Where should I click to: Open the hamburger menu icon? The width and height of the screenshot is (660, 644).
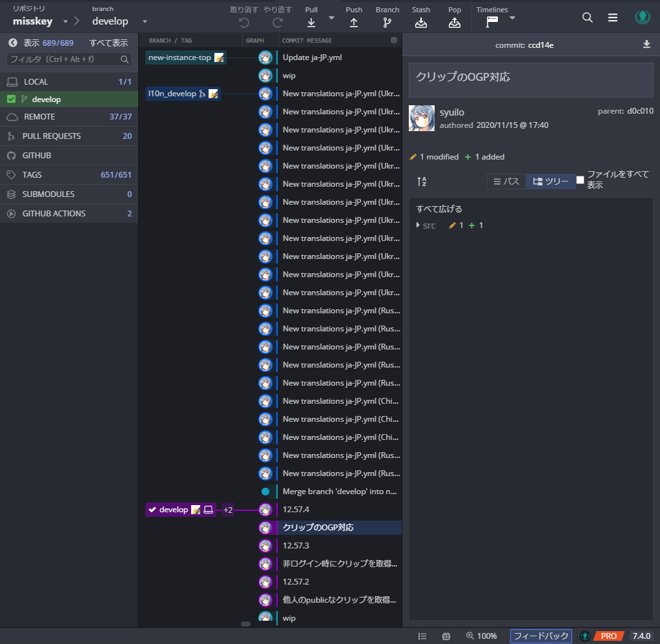pyautogui.click(x=613, y=17)
